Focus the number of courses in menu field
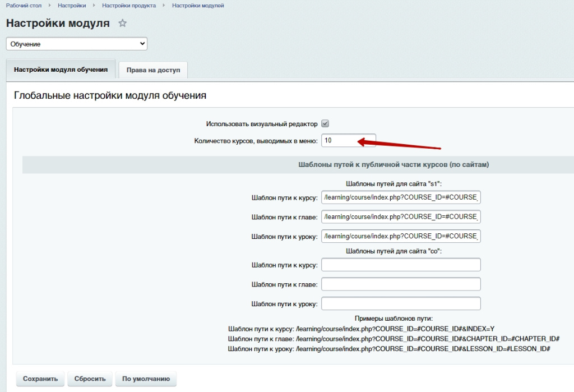 coord(348,141)
